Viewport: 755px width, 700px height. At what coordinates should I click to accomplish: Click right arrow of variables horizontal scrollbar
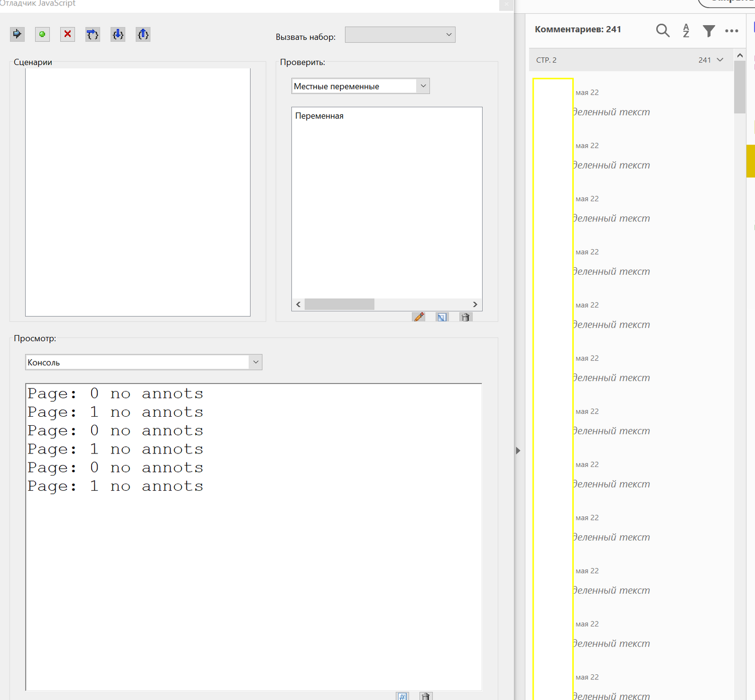click(x=475, y=304)
